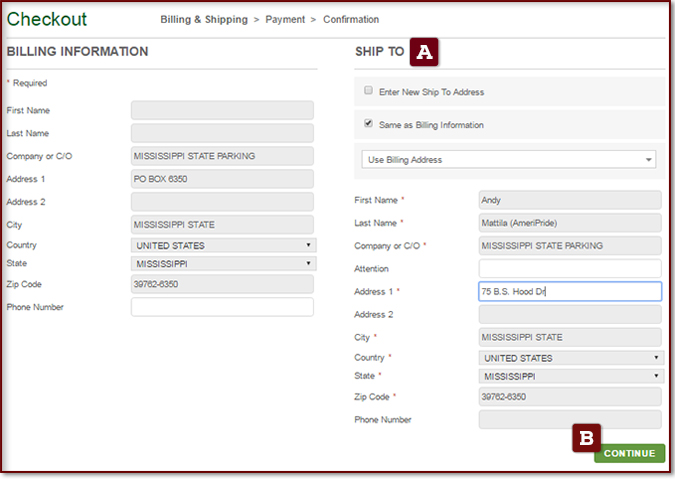Click the billing Address 1 field
The width and height of the screenshot is (675, 480).
[x=222, y=179]
